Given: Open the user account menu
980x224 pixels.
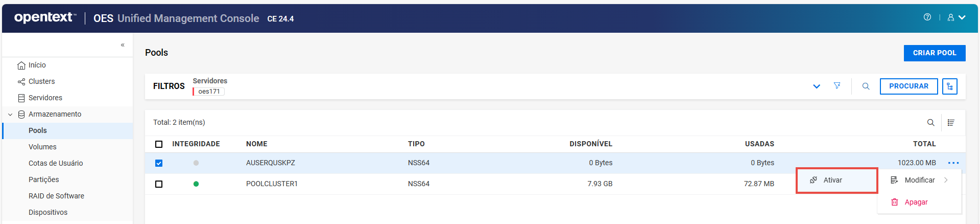Looking at the screenshot, I should click(x=956, y=17).
